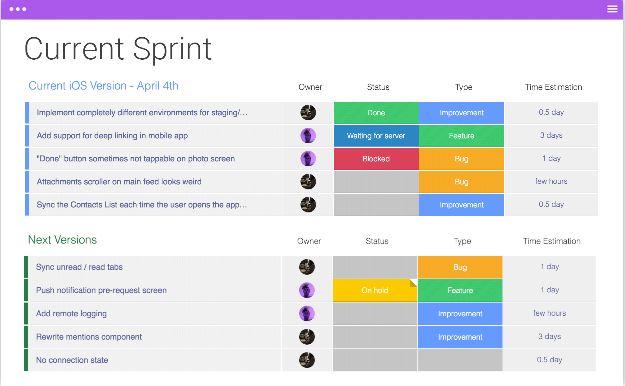The width and height of the screenshot is (625, 386).
Task: Click owner avatar for 'No connection state' row
Action: (x=307, y=360)
